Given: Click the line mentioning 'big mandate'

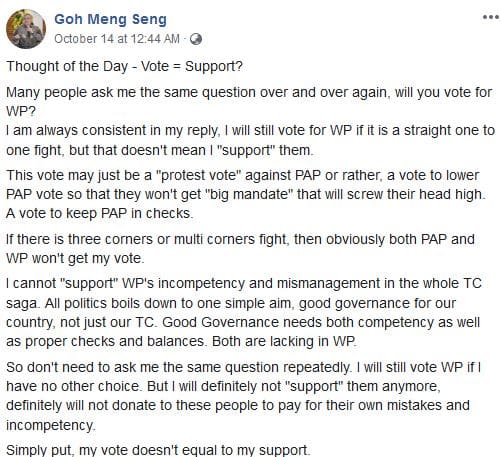Looking at the screenshot, I should click(x=246, y=194).
